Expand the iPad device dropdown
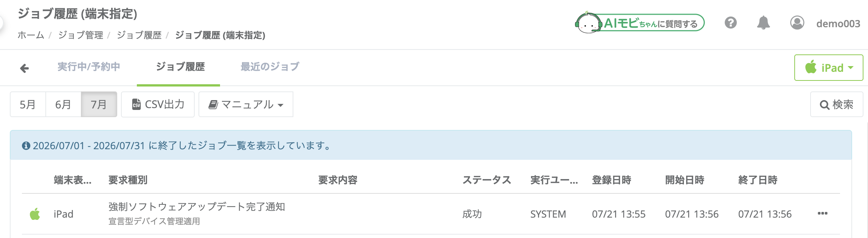Viewport: 868px width, 238px height. [829, 68]
